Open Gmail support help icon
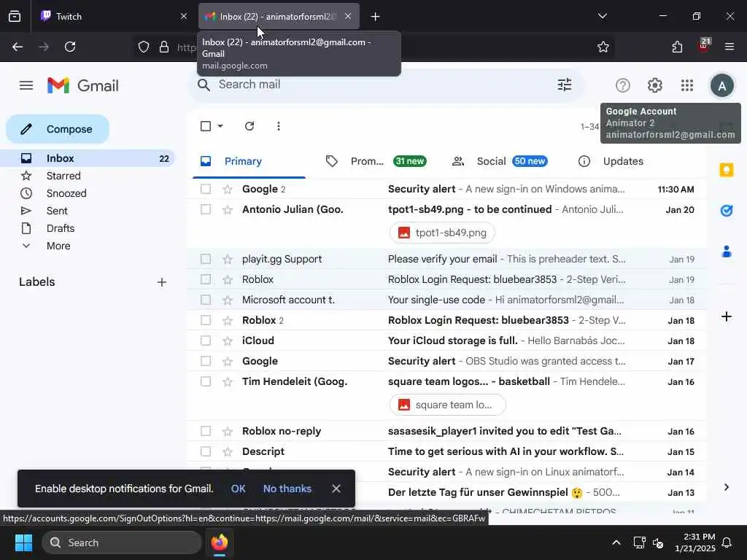Screen dimensions: 747x560 (x=623, y=86)
